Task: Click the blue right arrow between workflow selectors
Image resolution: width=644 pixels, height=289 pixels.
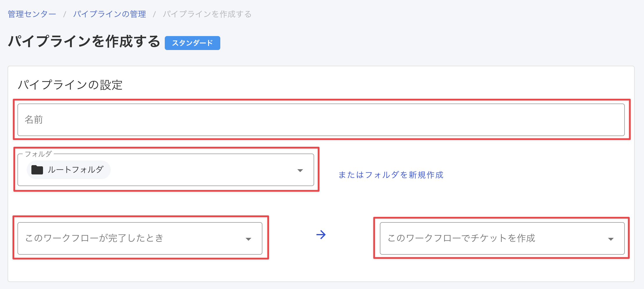Action: point(321,235)
